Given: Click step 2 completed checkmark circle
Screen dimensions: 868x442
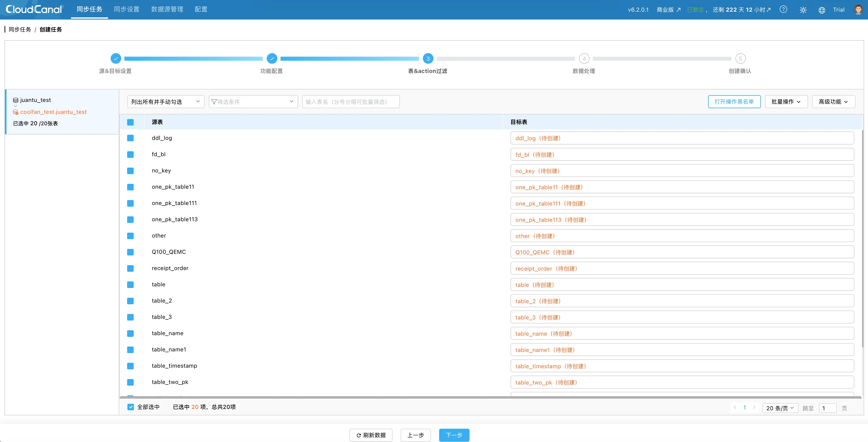Looking at the screenshot, I should click(x=272, y=58).
